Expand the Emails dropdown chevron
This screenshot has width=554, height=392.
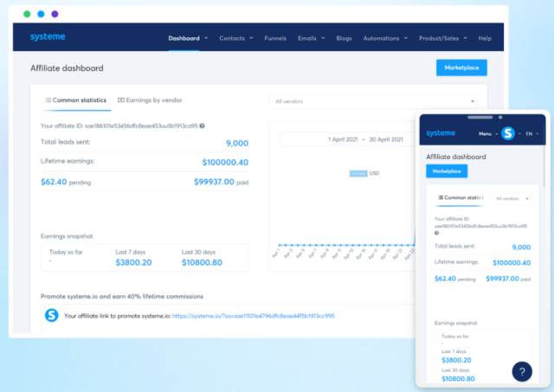[323, 38]
